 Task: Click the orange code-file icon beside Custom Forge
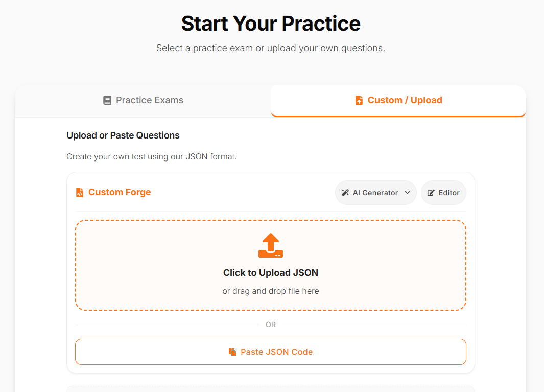pyautogui.click(x=79, y=193)
